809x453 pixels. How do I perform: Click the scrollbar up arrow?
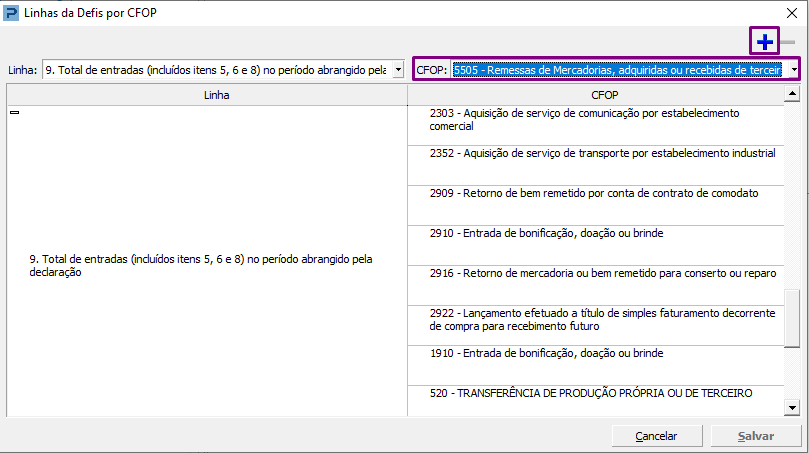(792, 93)
